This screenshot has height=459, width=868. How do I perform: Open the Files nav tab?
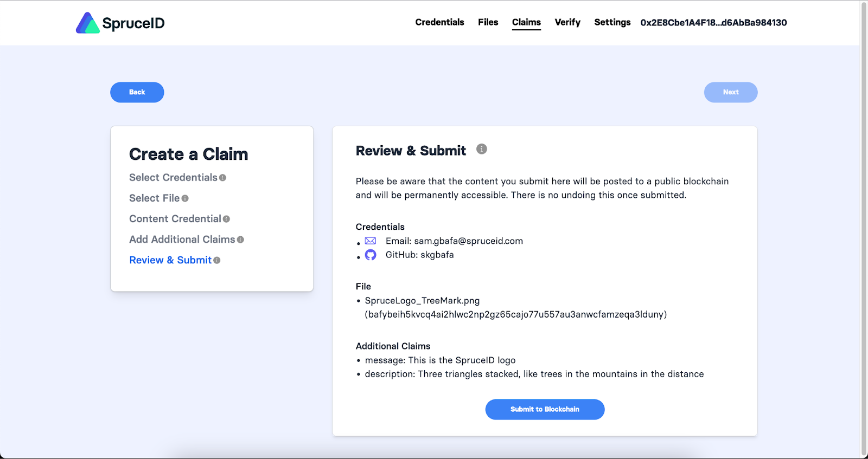pyautogui.click(x=488, y=22)
